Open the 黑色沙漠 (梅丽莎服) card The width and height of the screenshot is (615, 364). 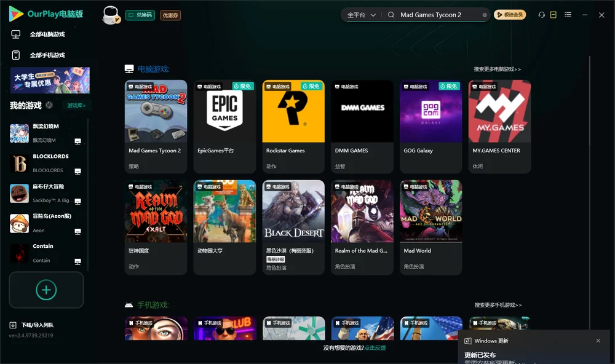point(293,227)
